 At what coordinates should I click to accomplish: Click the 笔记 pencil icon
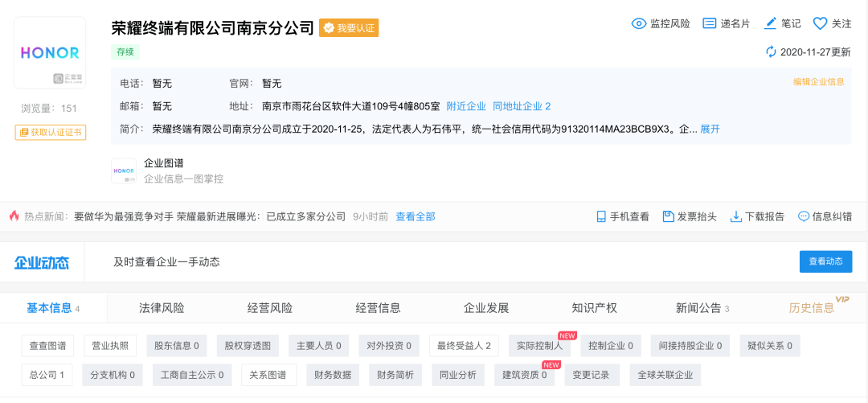coord(770,23)
